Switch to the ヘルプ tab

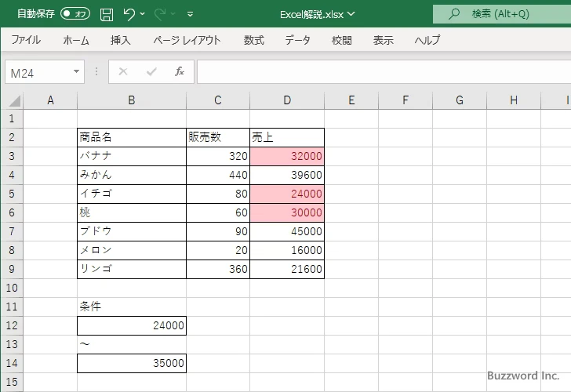(x=427, y=40)
